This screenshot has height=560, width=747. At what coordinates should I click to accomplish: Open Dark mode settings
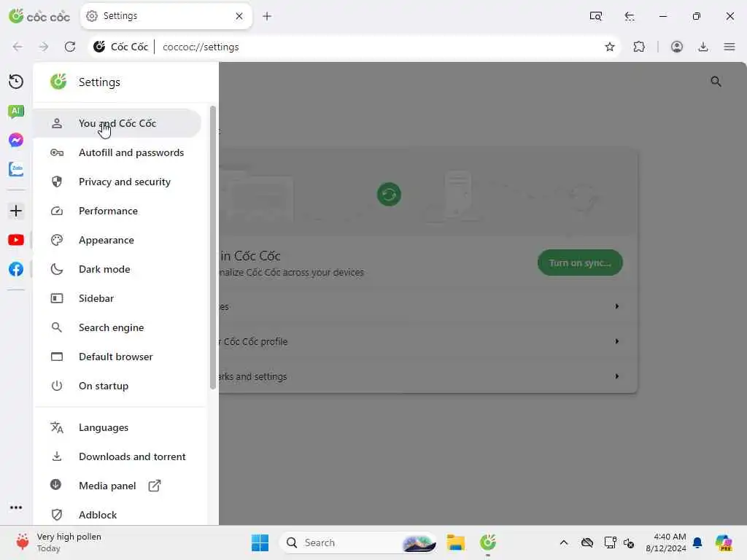coord(117,269)
